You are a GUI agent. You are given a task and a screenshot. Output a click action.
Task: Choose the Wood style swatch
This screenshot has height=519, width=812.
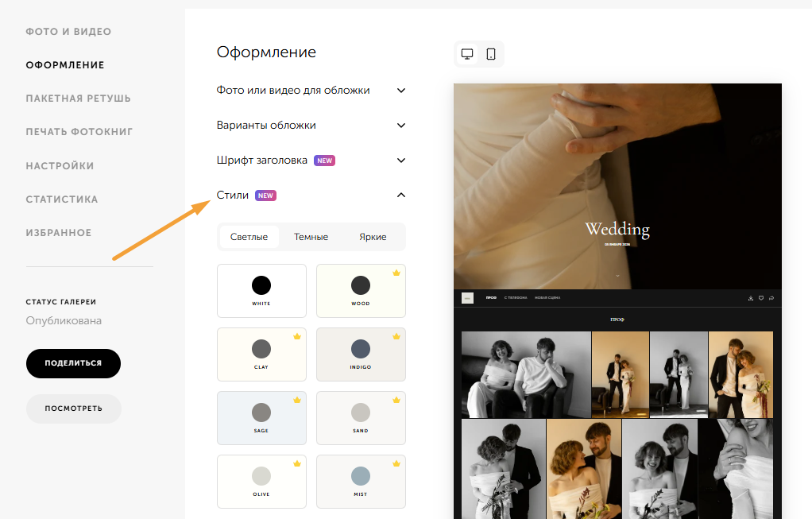point(361,291)
